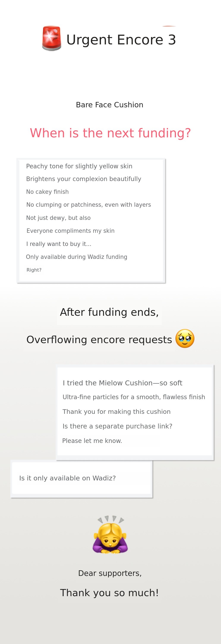Click the teary pleading face emoji
221x644 pixels.
(x=185, y=339)
